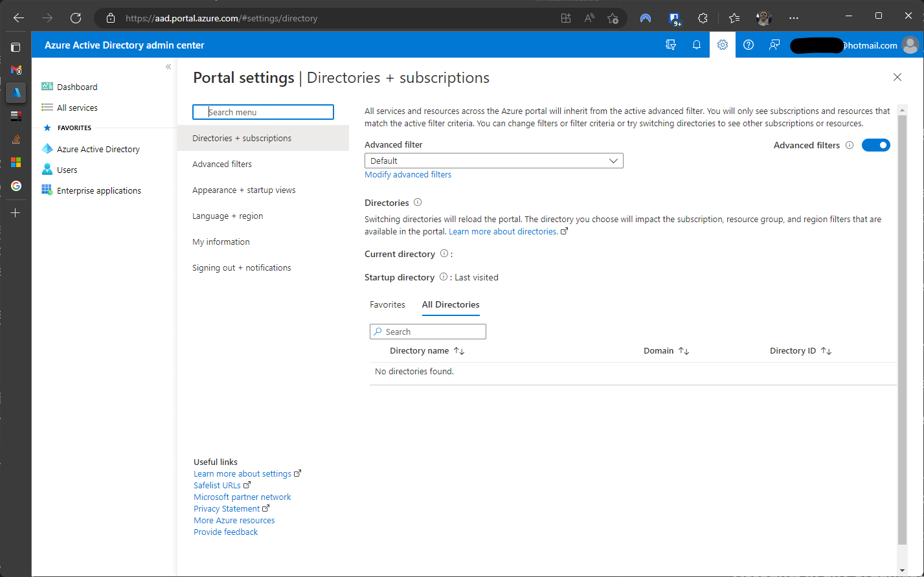Collapse the left navigation with double chevron

(x=168, y=67)
